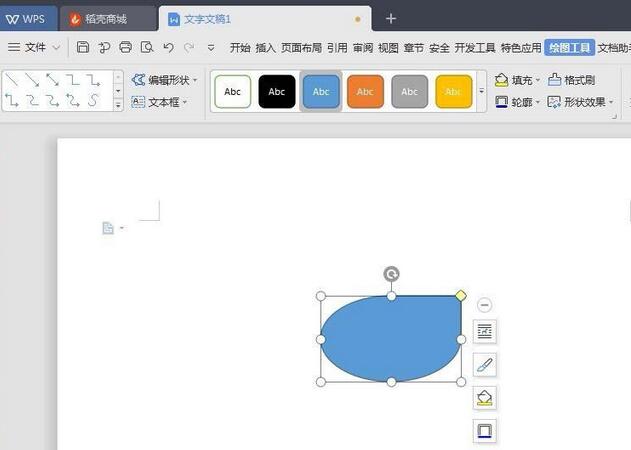Image resolution: width=631 pixels, height=450 pixels.
Task: Switch to the 插入 tab
Action: (266, 48)
